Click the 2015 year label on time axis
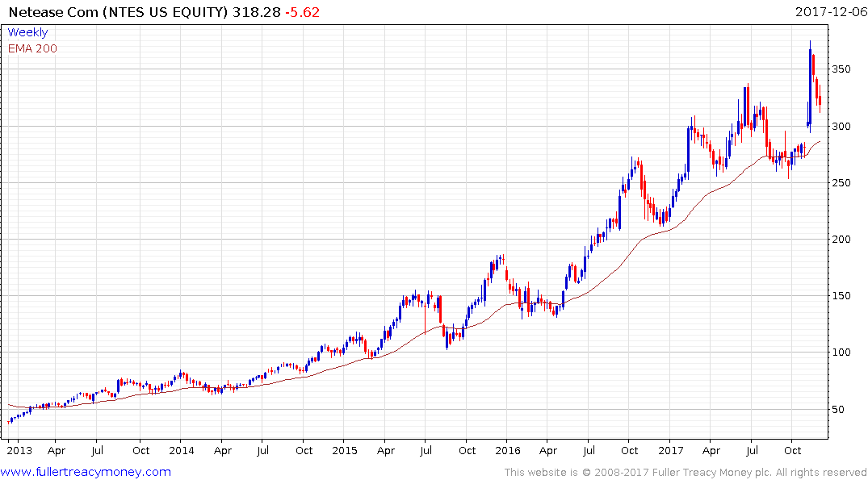The image size is (868, 484). point(344,450)
